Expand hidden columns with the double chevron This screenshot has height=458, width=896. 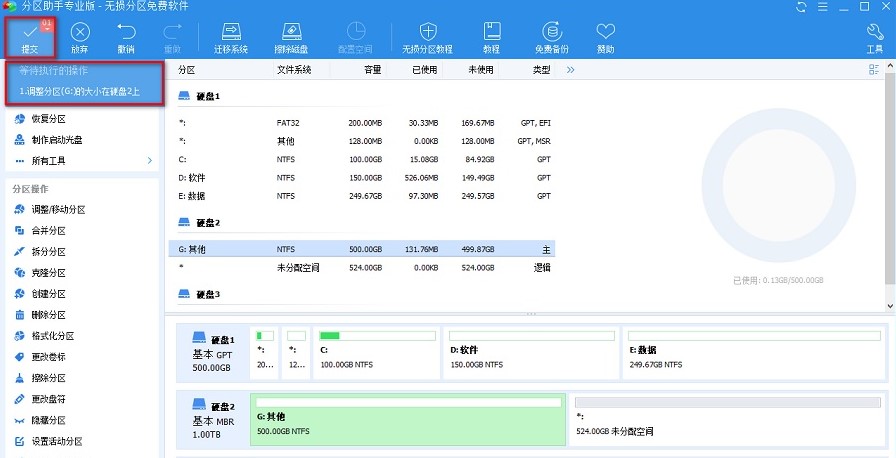570,70
